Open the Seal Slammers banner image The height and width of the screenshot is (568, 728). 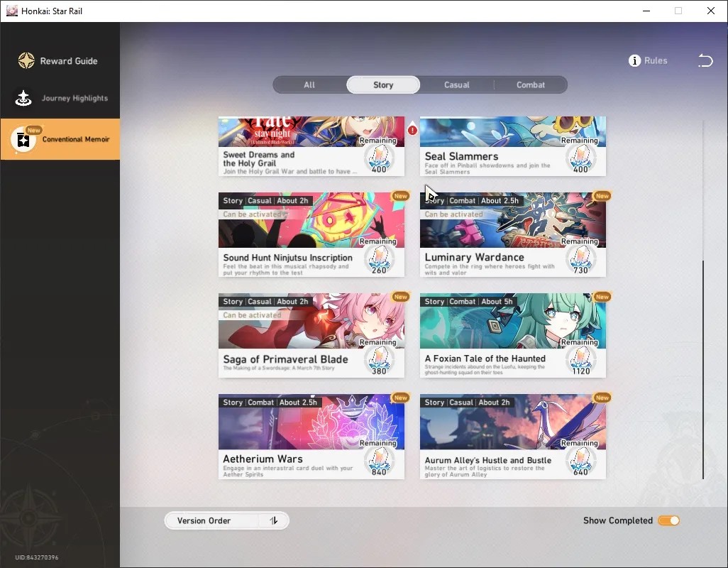tap(513, 131)
